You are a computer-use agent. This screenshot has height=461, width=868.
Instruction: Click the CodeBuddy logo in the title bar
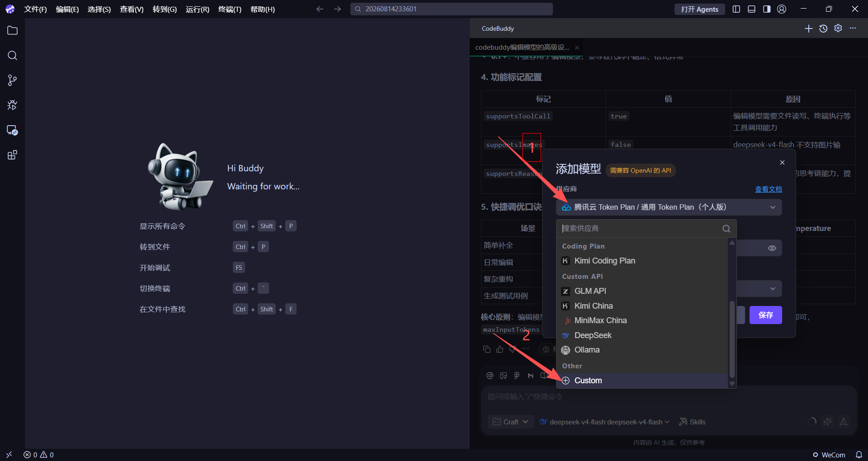[x=10, y=9]
